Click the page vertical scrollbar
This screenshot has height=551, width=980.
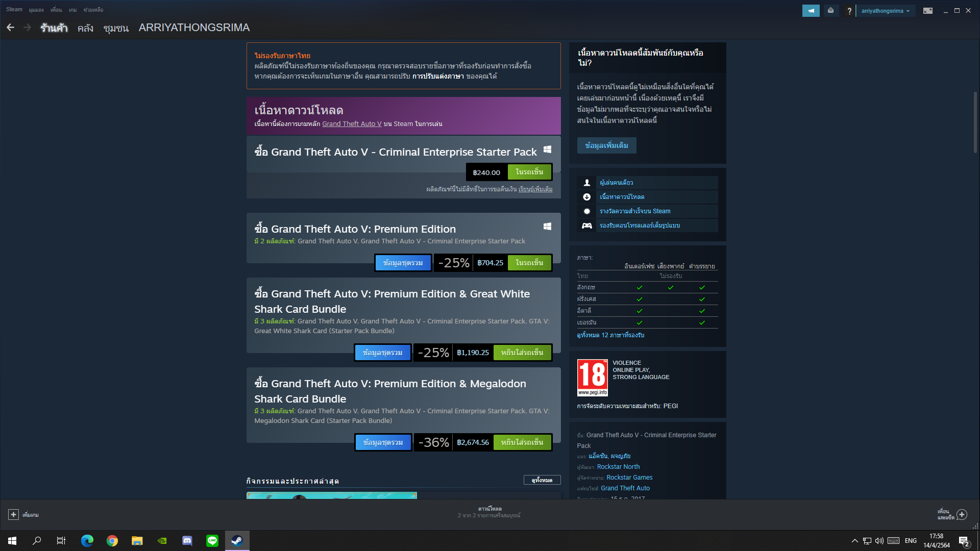point(975,122)
